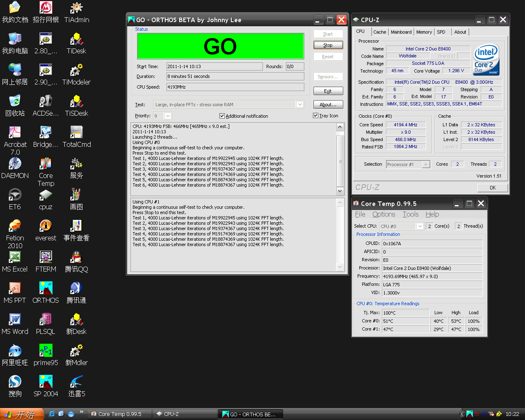The width and height of the screenshot is (525, 420).
Task: Open the Help menu in Core Temp
Action: (432, 214)
